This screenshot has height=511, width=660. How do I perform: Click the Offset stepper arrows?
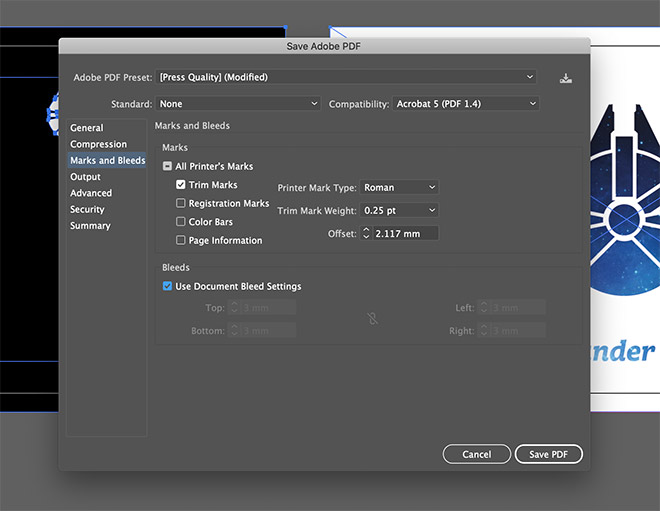366,233
